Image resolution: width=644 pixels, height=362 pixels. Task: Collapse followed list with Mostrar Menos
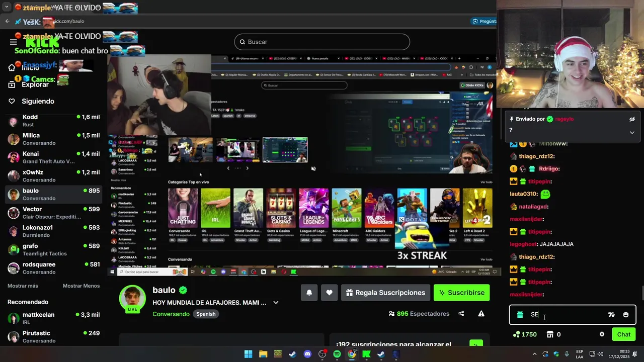tap(81, 286)
